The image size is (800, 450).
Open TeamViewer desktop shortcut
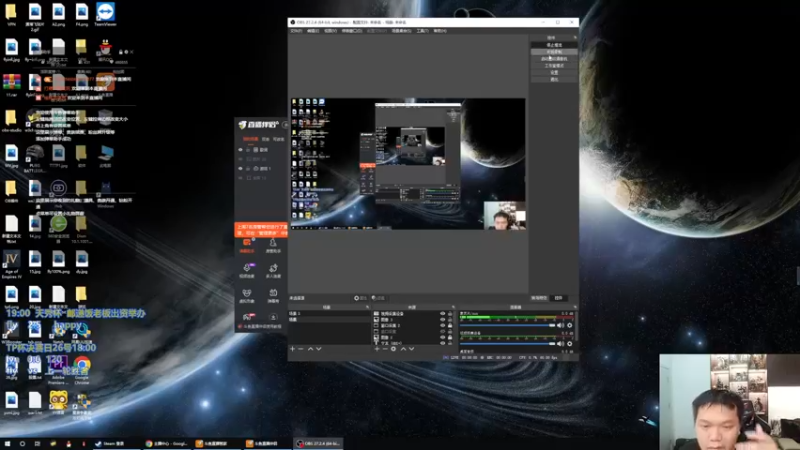105,14
